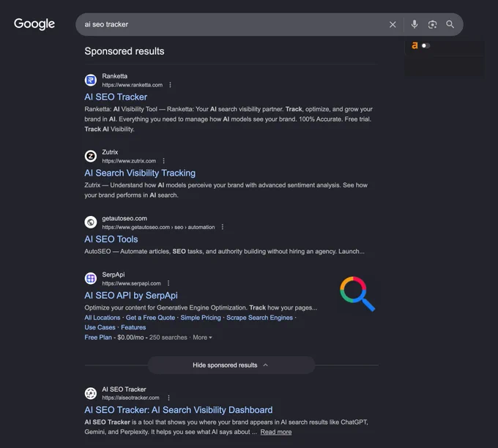The width and height of the screenshot is (498, 448).
Task: Open the 'AI SEO Tools' result link
Action: tap(111, 239)
